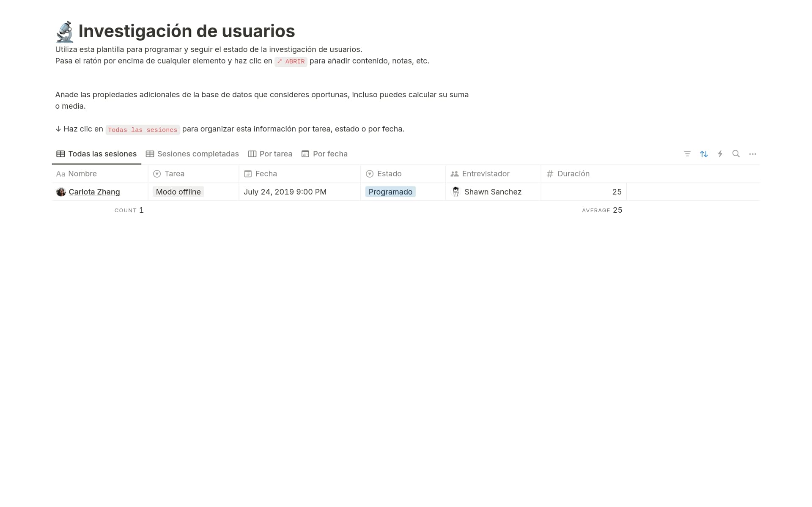Select the Modo offline tag
812x507 pixels.
(178, 192)
